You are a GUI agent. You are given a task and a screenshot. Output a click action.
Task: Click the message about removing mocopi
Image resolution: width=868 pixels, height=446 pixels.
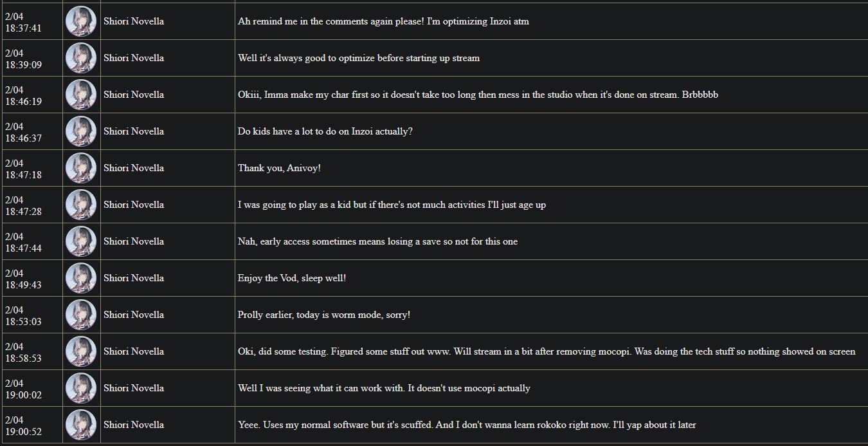pos(547,351)
